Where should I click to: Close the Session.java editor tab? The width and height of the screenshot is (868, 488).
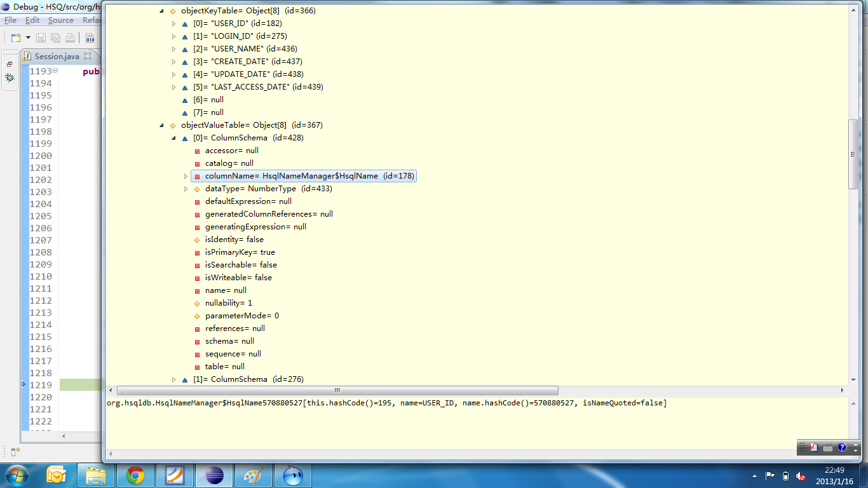pyautogui.click(x=88, y=56)
